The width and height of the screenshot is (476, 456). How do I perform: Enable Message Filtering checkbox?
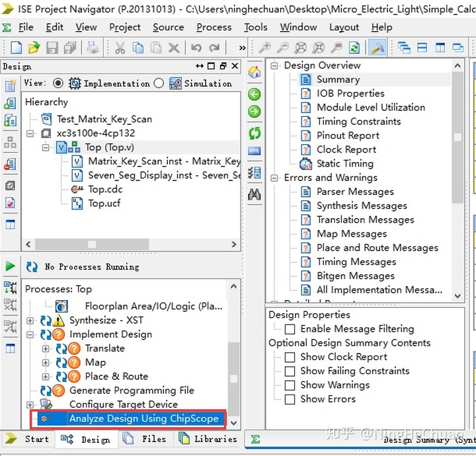click(x=290, y=329)
